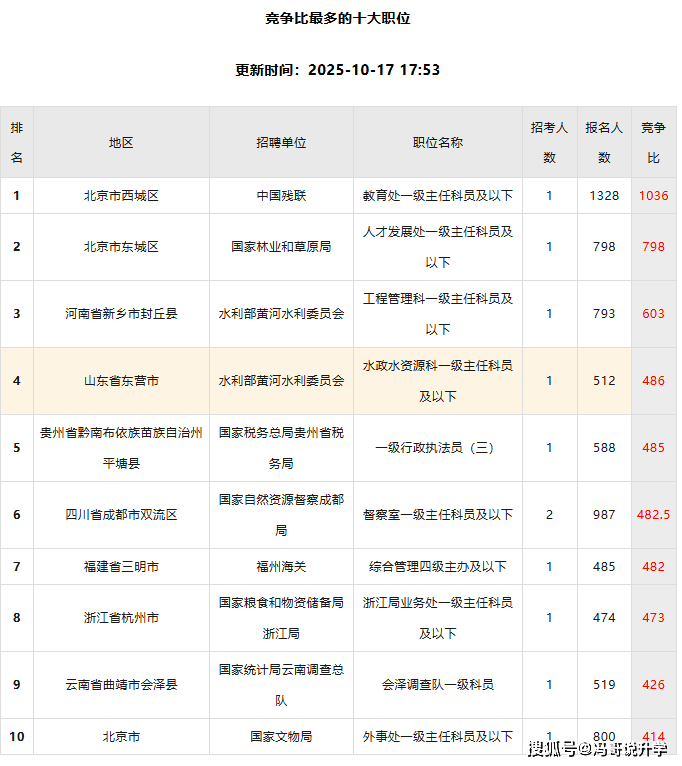Select the cell 云南省曲靖市会泽县

coord(121,684)
